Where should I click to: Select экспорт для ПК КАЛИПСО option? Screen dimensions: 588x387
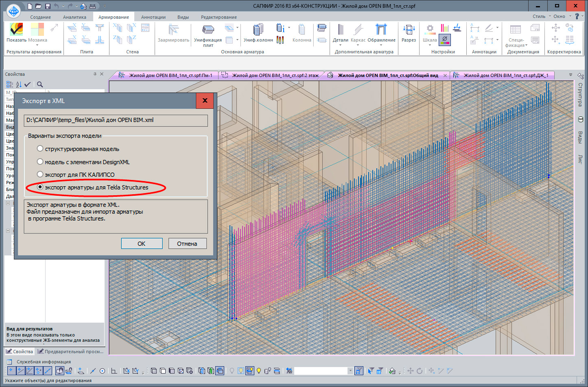[40, 174]
